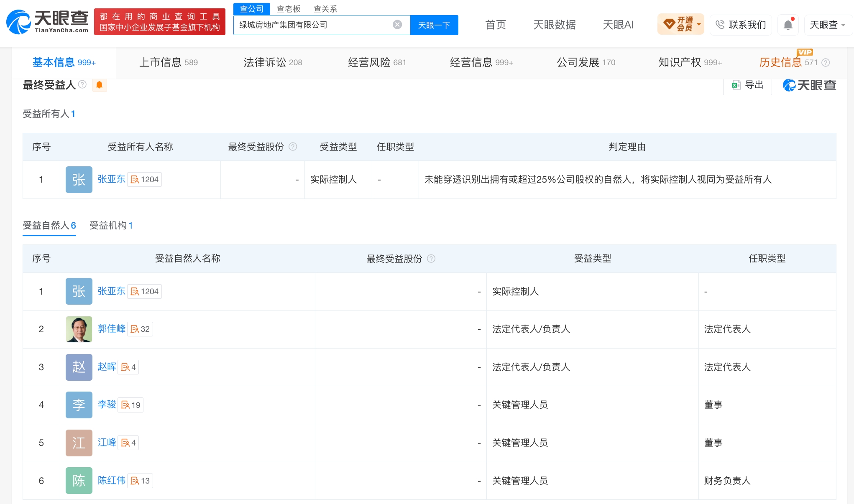The width and height of the screenshot is (854, 504).
Task: Select the 查老板 search mode
Action: coord(289,9)
